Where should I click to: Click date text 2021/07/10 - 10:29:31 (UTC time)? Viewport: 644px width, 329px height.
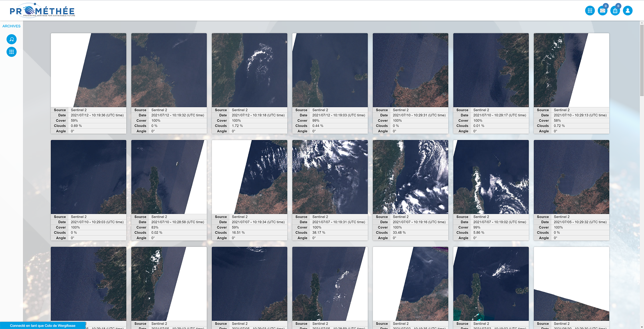(x=419, y=115)
